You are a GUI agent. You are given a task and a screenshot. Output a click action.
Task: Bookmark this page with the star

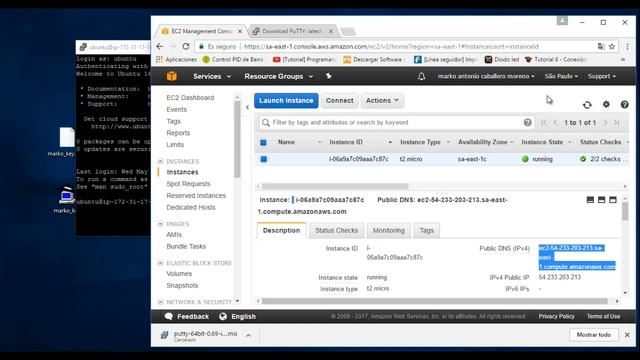point(612,47)
